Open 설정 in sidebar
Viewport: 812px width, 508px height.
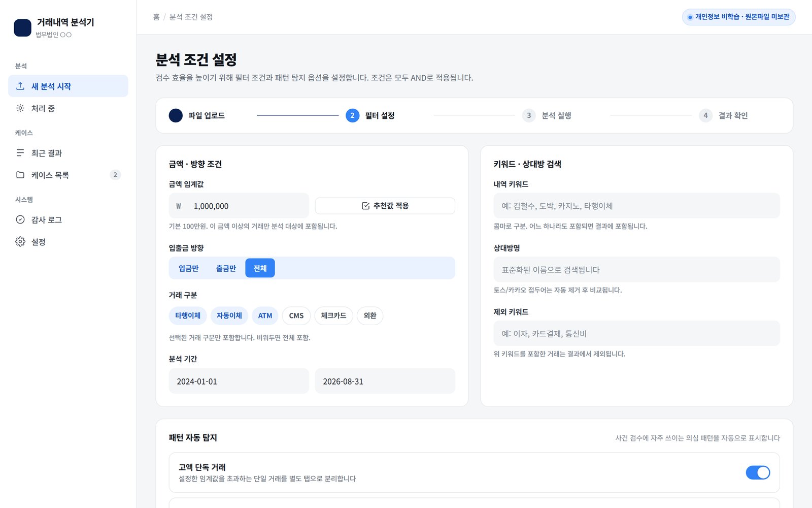pyautogui.click(x=68, y=242)
